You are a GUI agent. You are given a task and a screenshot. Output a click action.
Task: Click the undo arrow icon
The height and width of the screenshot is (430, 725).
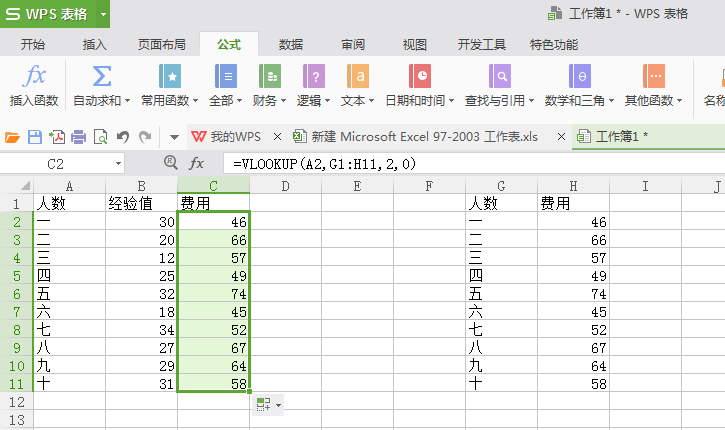pos(123,136)
